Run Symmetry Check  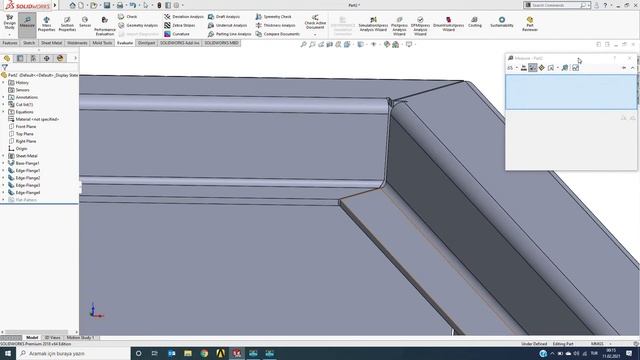pos(273,17)
